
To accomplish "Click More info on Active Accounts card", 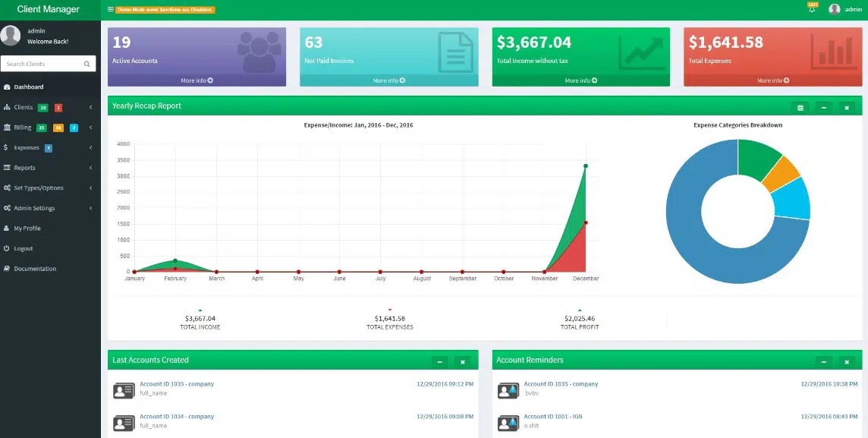I will click(x=197, y=80).
